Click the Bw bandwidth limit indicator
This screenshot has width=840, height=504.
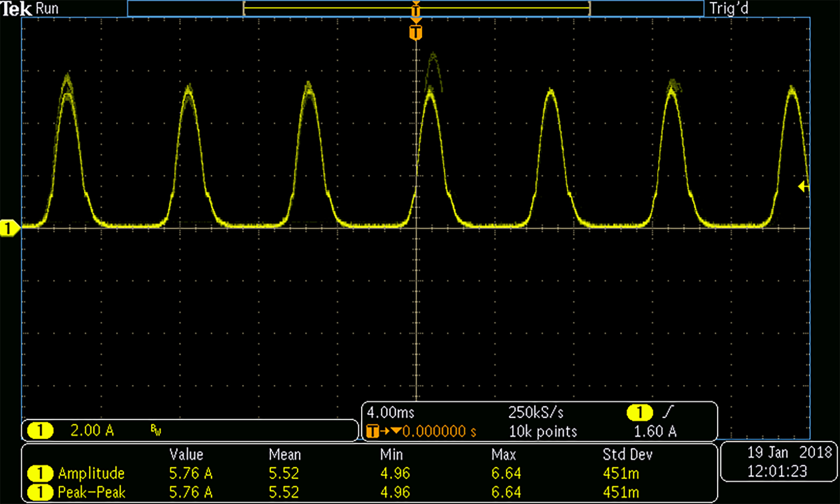(x=156, y=430)
